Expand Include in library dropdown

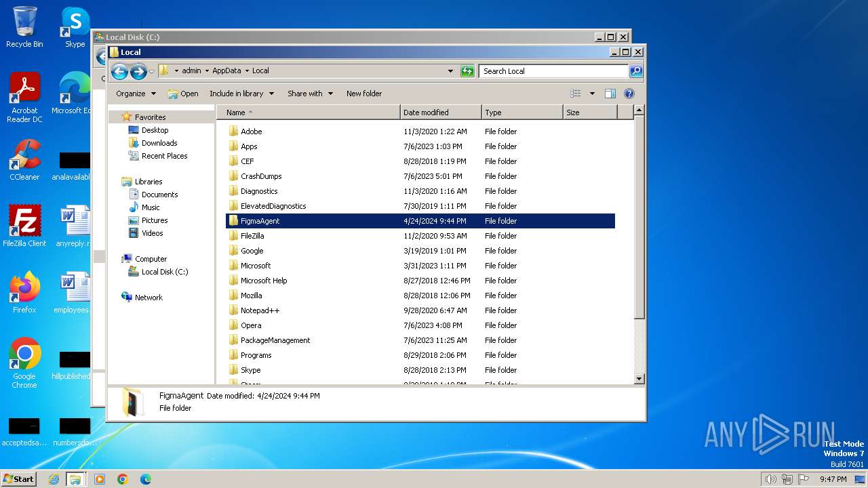242,94
